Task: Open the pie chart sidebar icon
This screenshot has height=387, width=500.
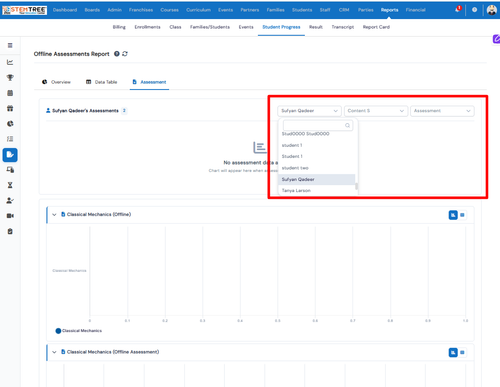Action: 10,124
